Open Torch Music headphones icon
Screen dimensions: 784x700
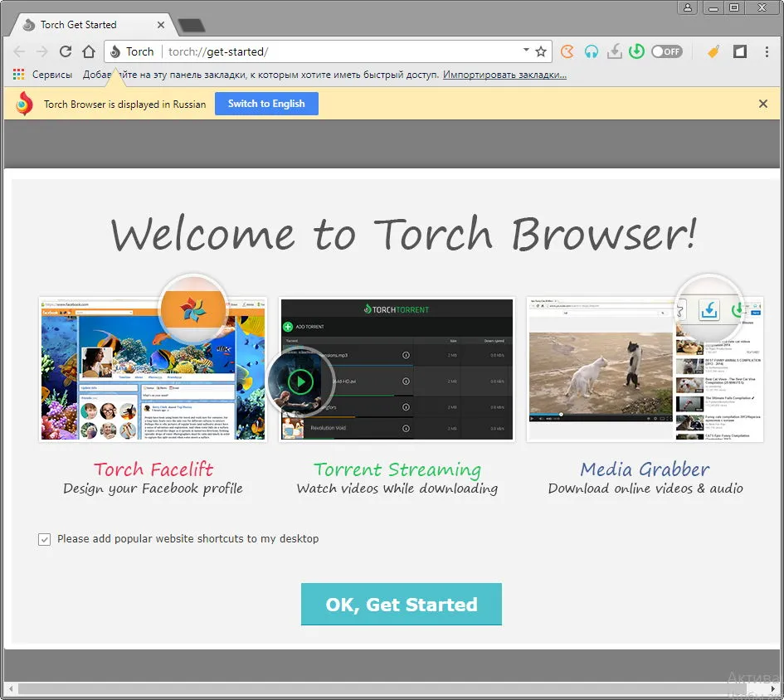tap(591, 51)
